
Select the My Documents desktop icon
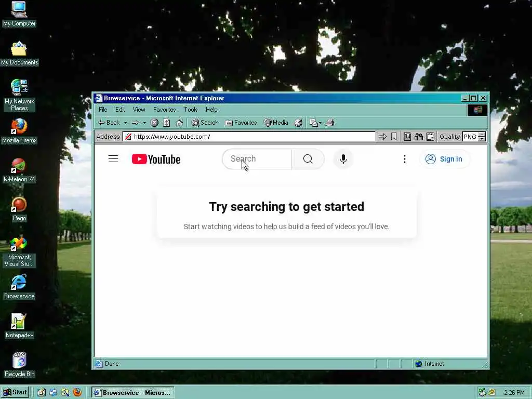19,54
